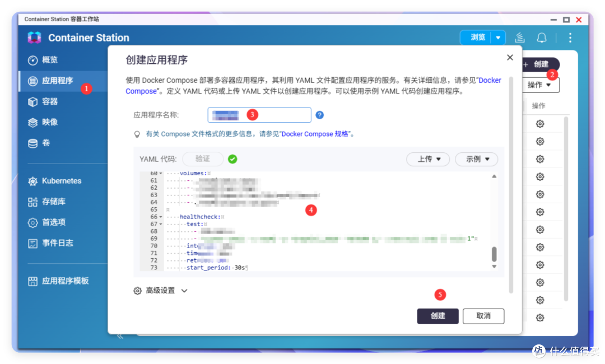Expand the 浏览 dropdown arrow
The height and width of the screenshot is (364, 605).
pos(498,38)
